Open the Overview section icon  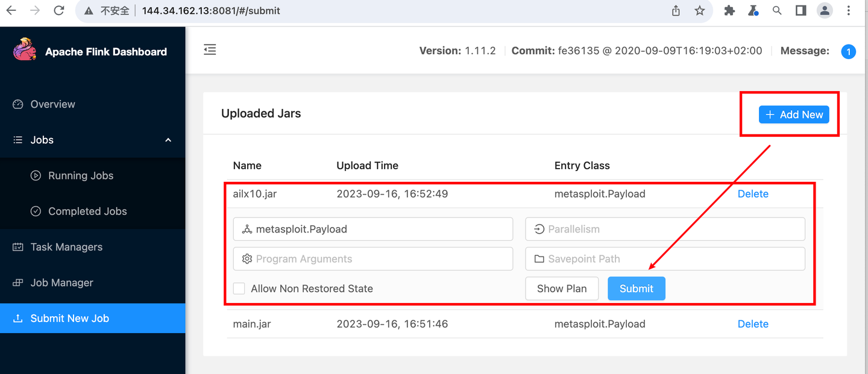click(17, 104)
